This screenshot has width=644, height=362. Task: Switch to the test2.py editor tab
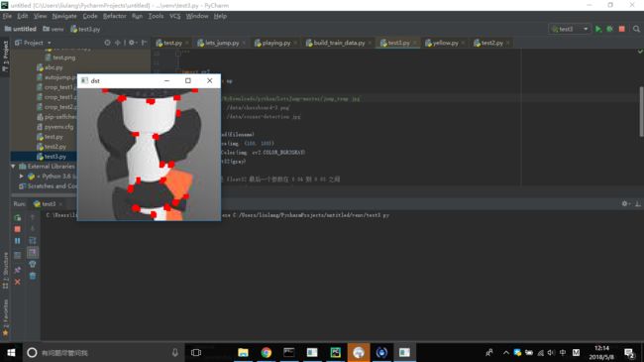pos(491,43)
